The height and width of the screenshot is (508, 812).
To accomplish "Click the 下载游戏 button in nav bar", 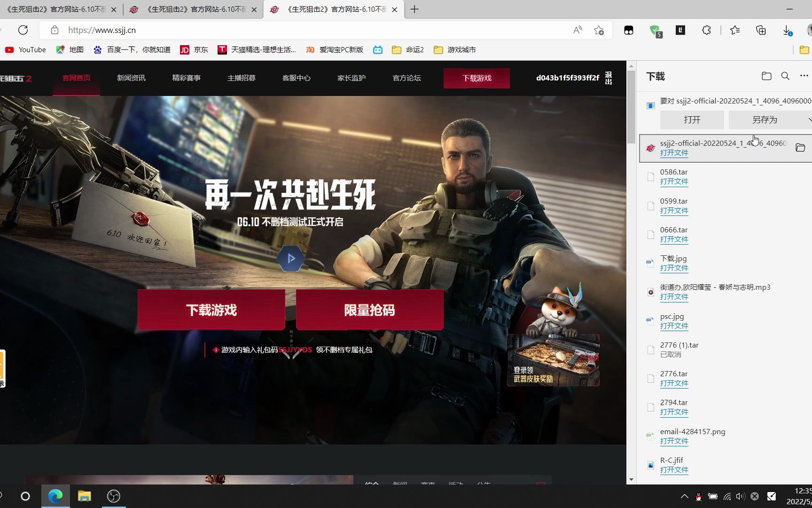I will [x=476, y=78].
